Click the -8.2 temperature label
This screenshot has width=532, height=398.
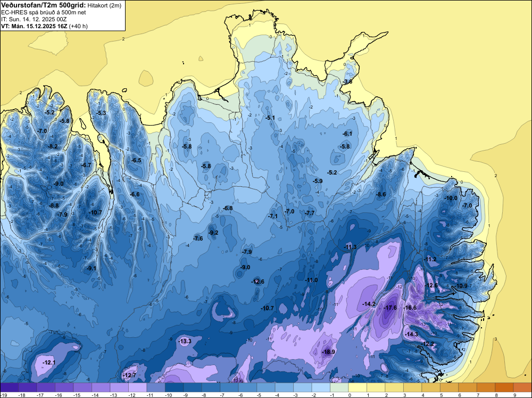53,146
